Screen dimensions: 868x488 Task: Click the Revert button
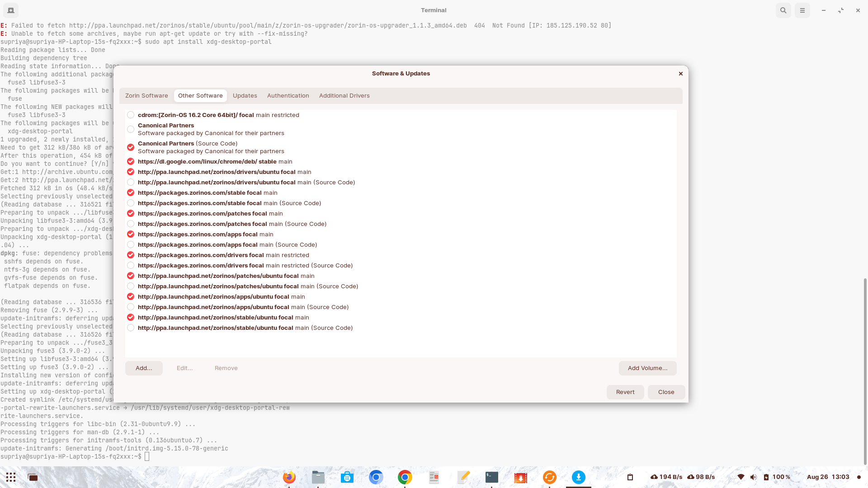point(625,392)
